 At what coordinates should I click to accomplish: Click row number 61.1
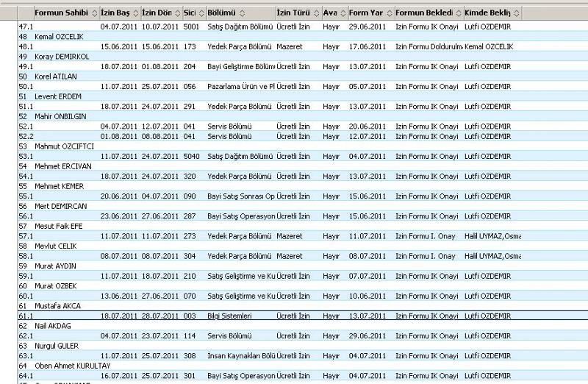[x=26, y=316]
